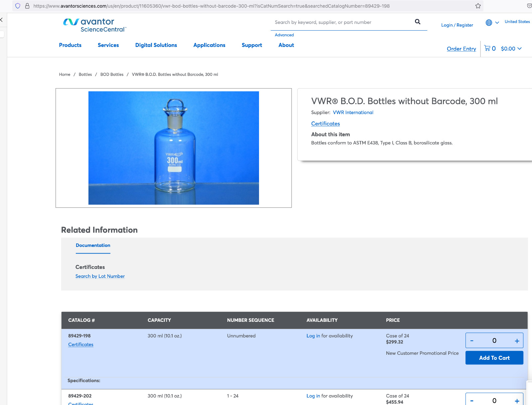Image resolution: width=532 pixels, height=405 pixels.
Task: Click the BOD bottle product image
Action: (174, 148)
